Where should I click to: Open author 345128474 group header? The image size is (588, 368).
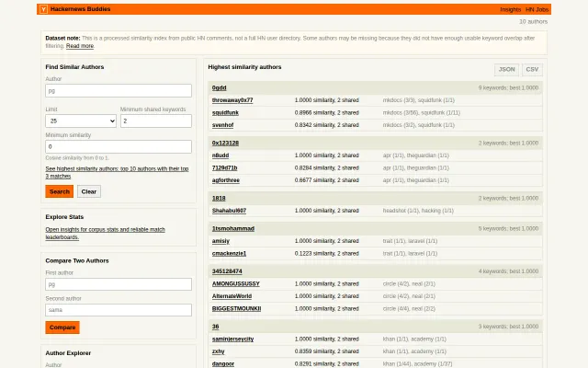227,271
